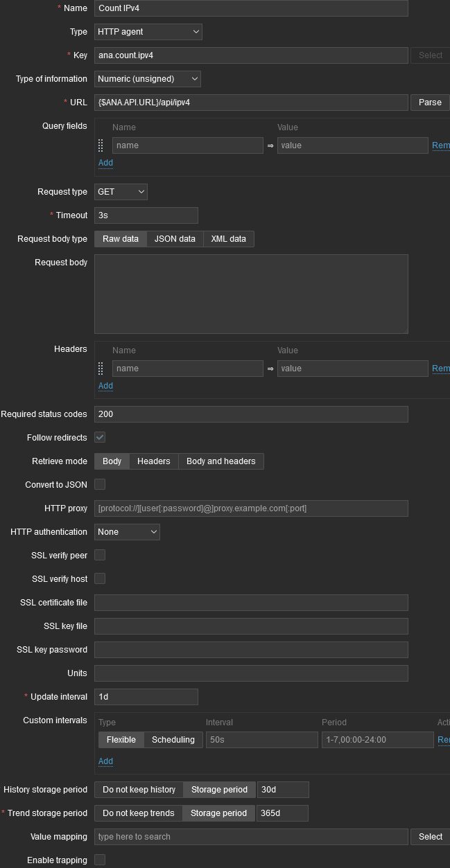Open the Type dropdown showing HTTP agent
This screenshot has height=868, width=450.
pyautogui.click(x=148, y=32)
